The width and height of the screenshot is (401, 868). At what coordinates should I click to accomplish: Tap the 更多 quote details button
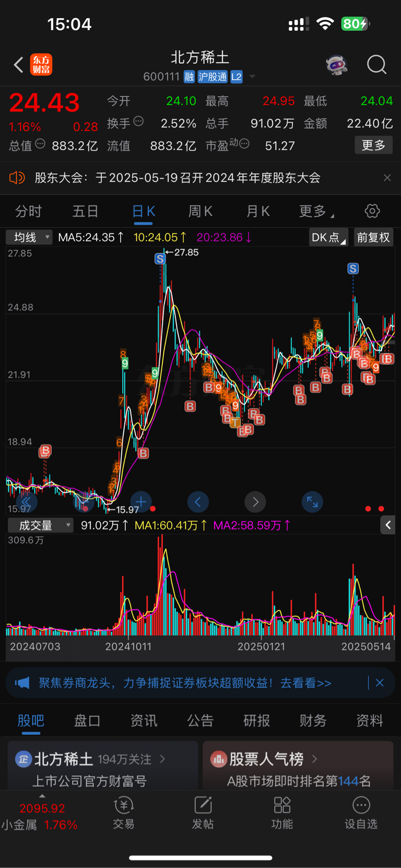(374, 145)
